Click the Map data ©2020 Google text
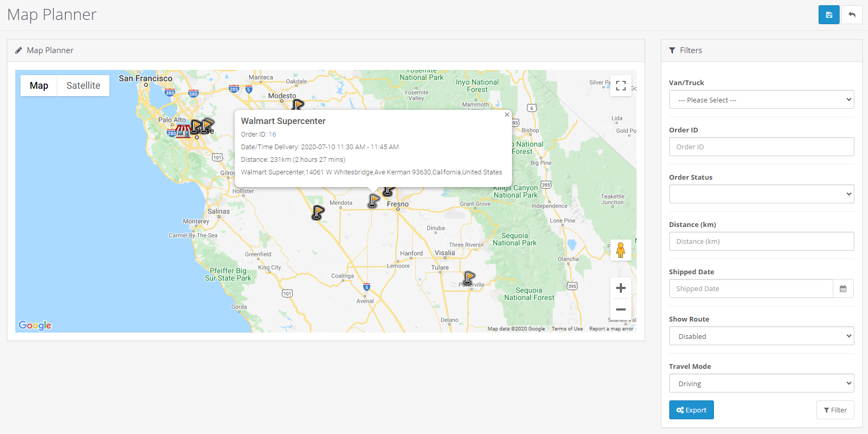 click(x=516, y=329)
